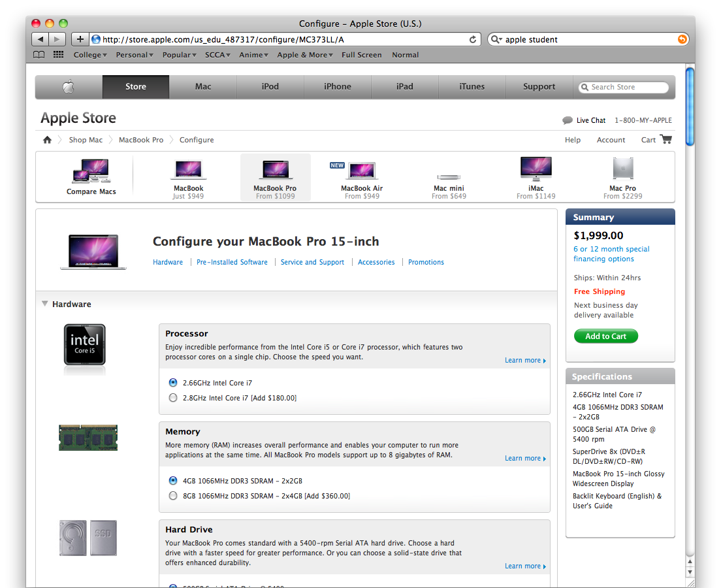Switch to the iPad tab

405,86
